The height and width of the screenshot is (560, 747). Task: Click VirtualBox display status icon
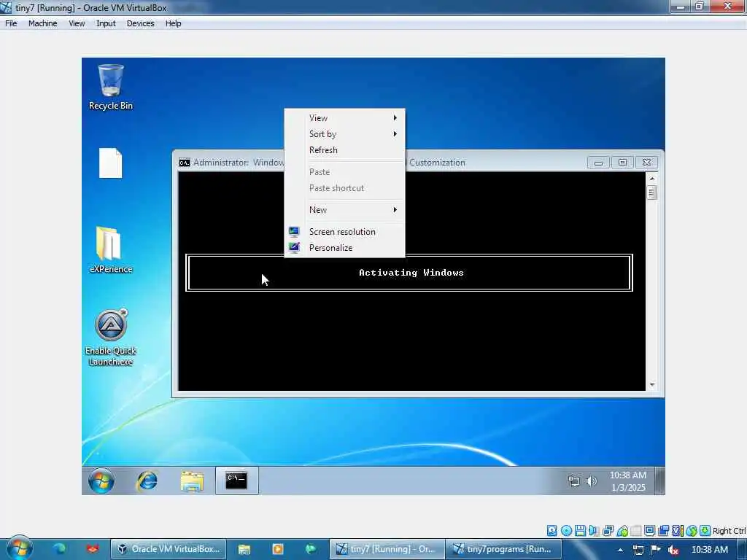(x=650, y=531)
